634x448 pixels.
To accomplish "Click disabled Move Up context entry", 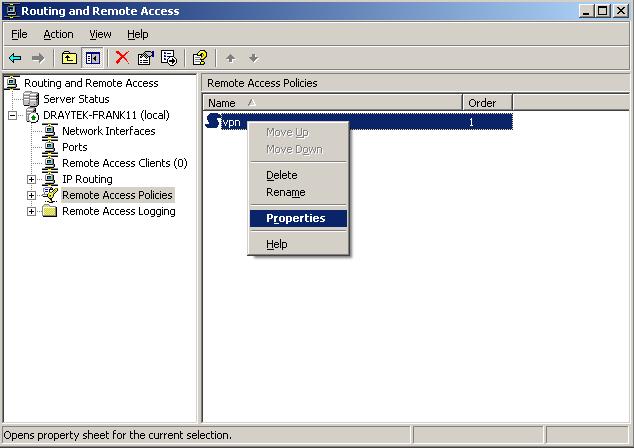I will click(x=298, y=132).
